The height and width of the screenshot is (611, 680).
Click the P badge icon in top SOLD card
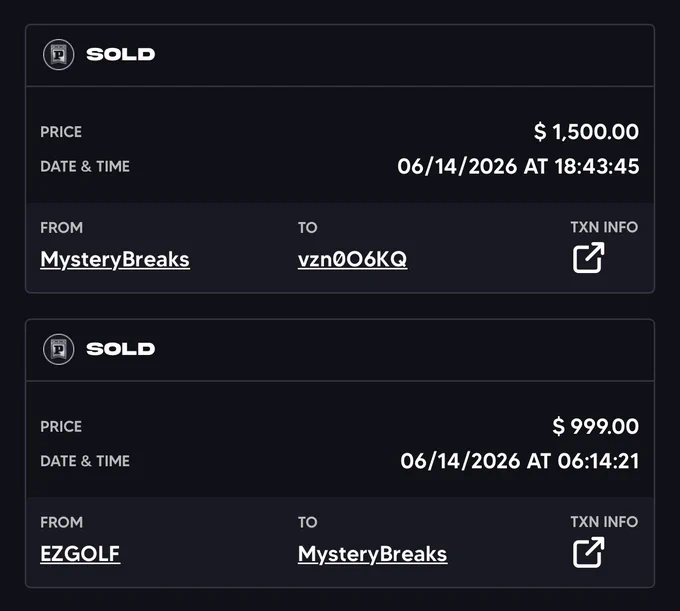click(x=59, y=55)
